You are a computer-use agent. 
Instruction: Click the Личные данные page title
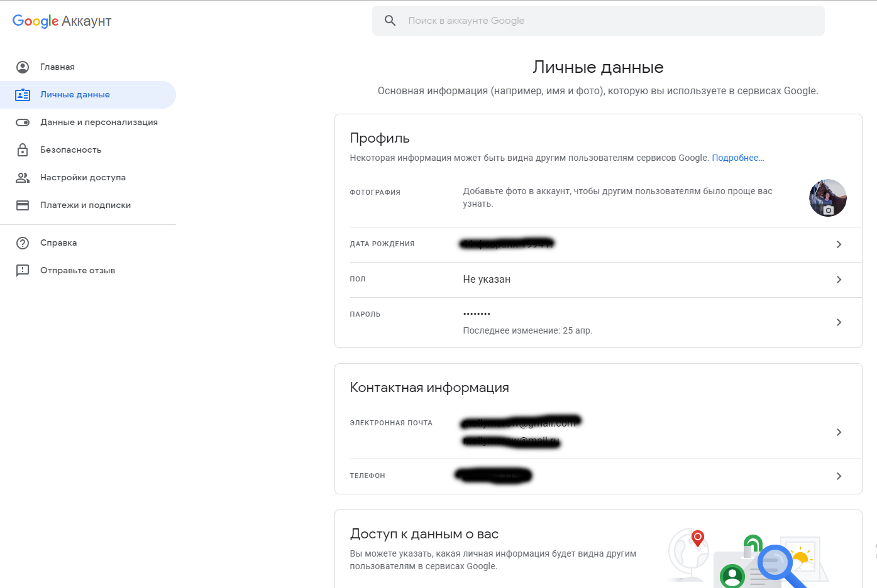[598, 67]
